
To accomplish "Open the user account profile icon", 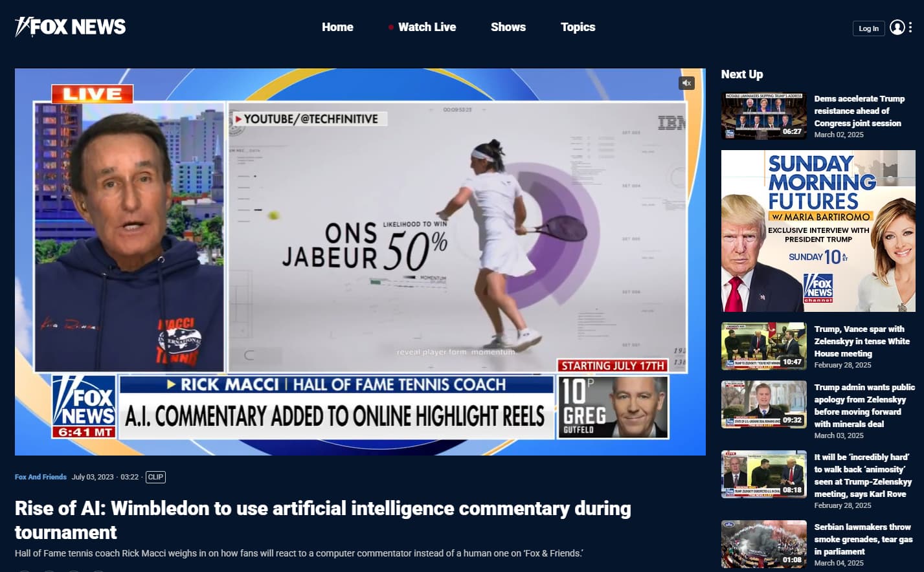I will (897, 27).
